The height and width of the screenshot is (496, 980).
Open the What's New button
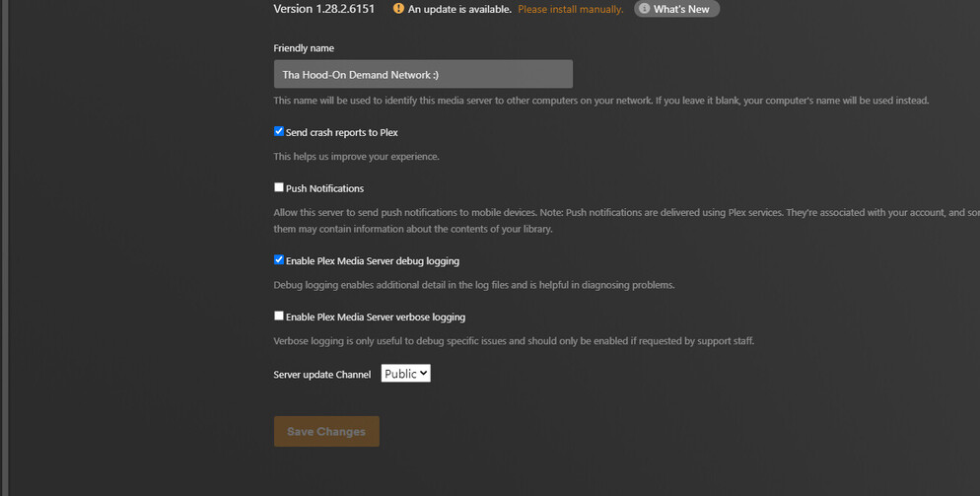click(679, 9)
